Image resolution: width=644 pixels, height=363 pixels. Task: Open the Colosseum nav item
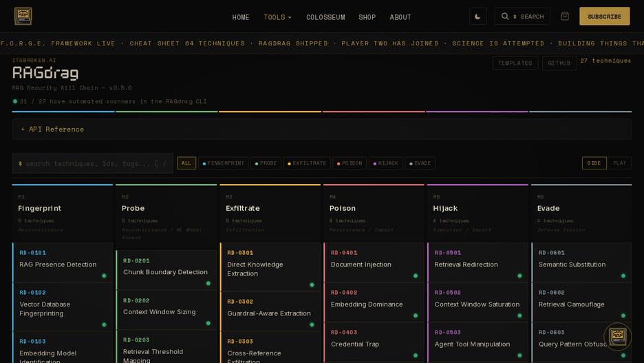(x=325, y=17)
